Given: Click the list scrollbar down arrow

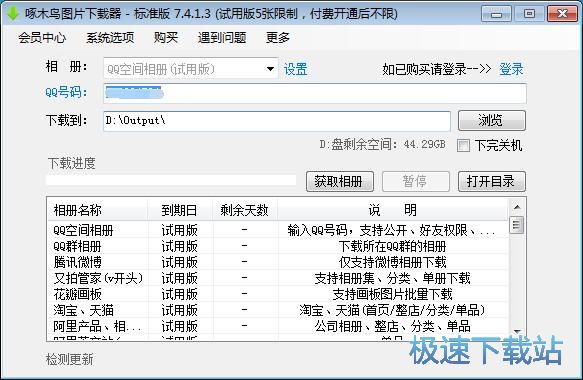Looking at the screenshot, I should point(516,331).
